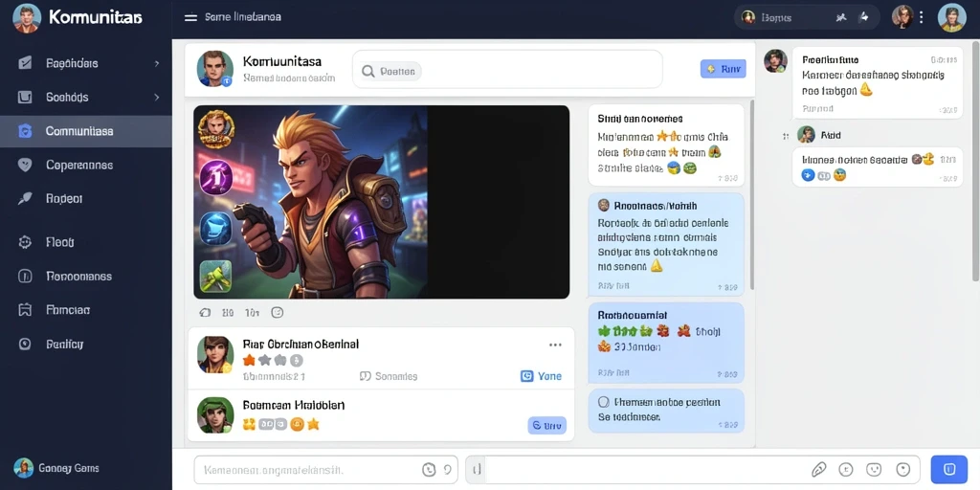The height and width of the screenshot is (490, 980).
Task: Click the attachment paperclip icon in message bar
Action: pyautogui.click(x=819, y=469)
